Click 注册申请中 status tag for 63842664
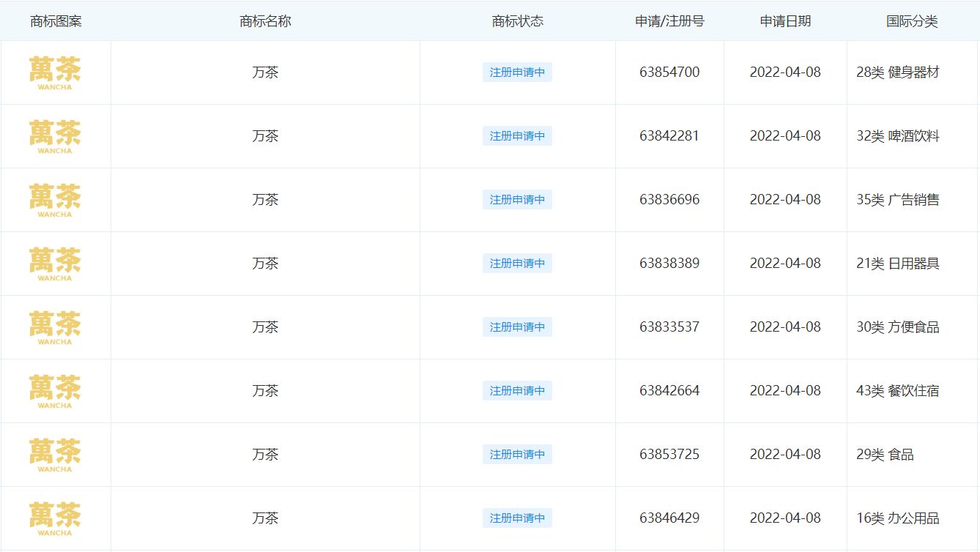980x552 pixels. coord(517,391)
